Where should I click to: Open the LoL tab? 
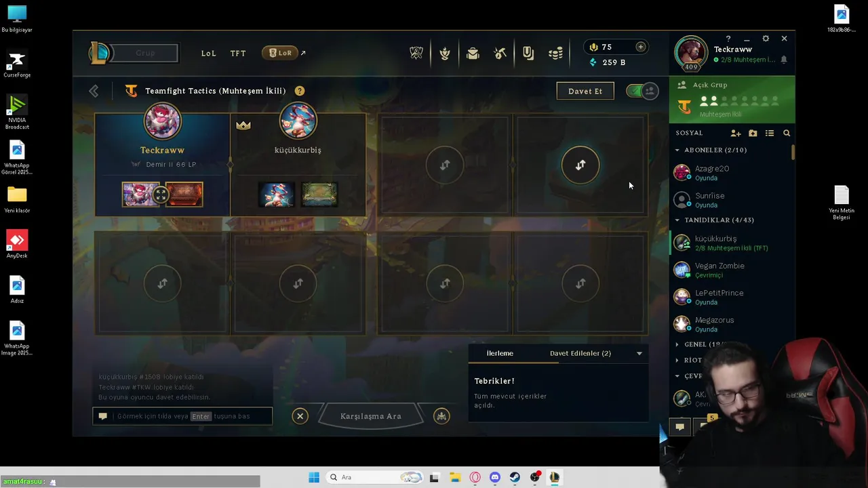coord(208,53)
